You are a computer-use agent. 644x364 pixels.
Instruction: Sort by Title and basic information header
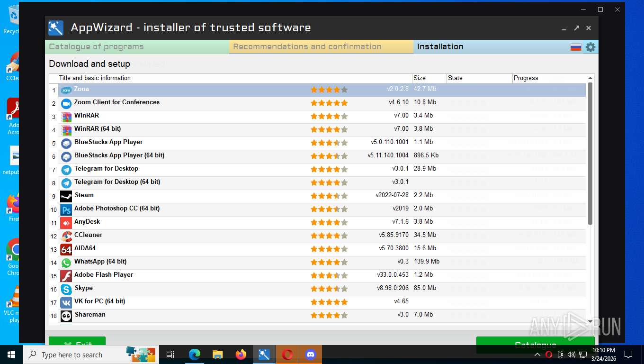click(235, 78)
